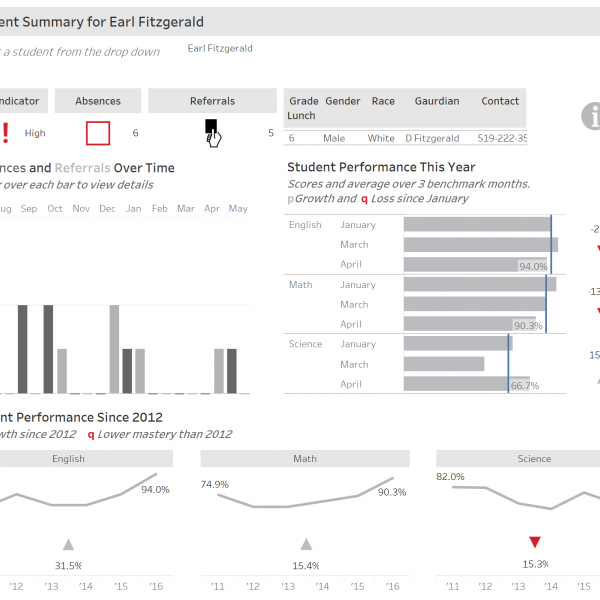The width and height of the screenshot is (600, 600).
Task: Click the High risk level text
Action: click(x=35, y=133)
